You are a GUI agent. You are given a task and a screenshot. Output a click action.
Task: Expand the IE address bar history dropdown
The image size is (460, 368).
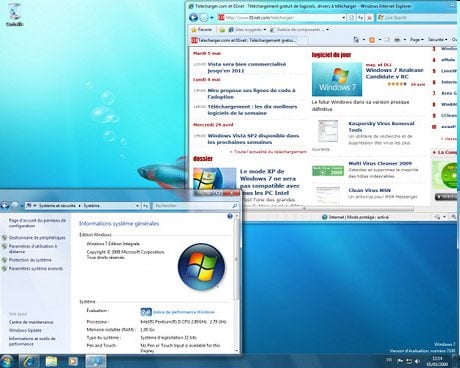[344, 18]
